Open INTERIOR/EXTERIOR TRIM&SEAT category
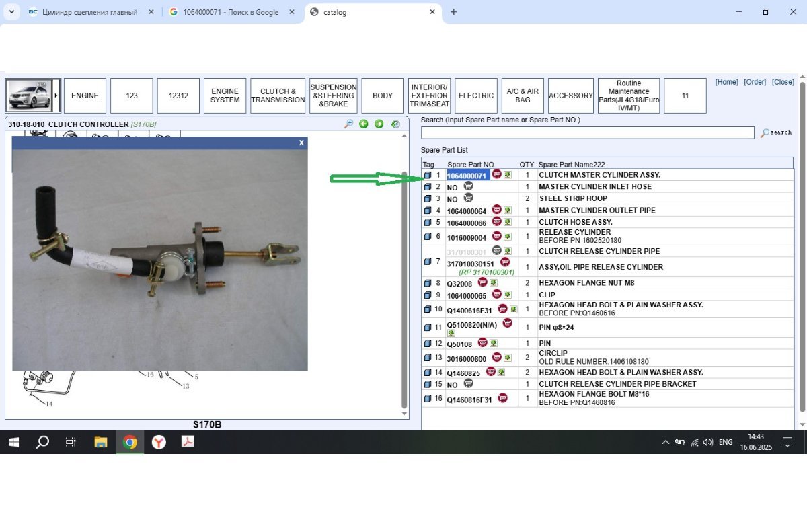This screenshot has width=807, height=532. 429,96
